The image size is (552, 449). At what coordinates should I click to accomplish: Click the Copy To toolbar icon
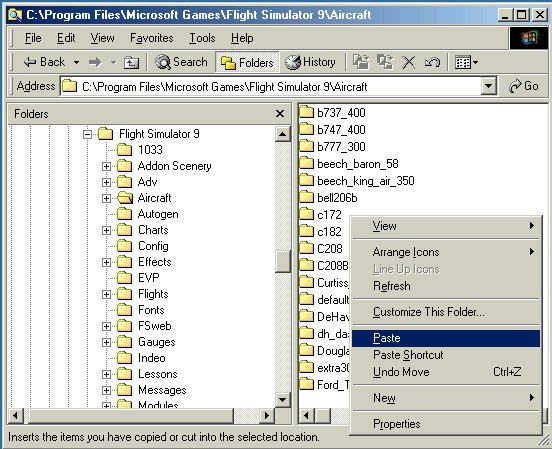pos(385,62)
